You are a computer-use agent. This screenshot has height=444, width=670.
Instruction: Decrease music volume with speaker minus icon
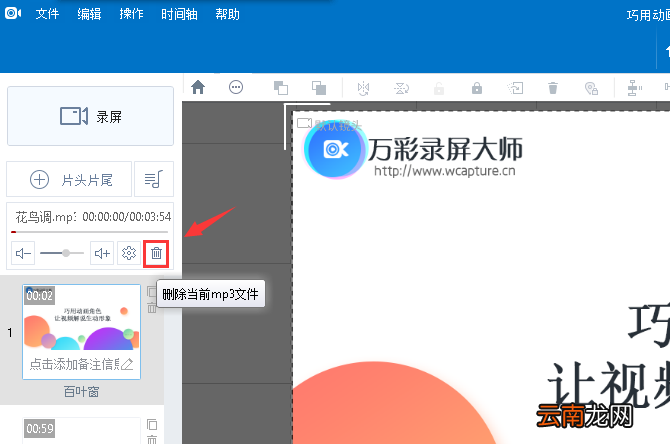[23, 253]
